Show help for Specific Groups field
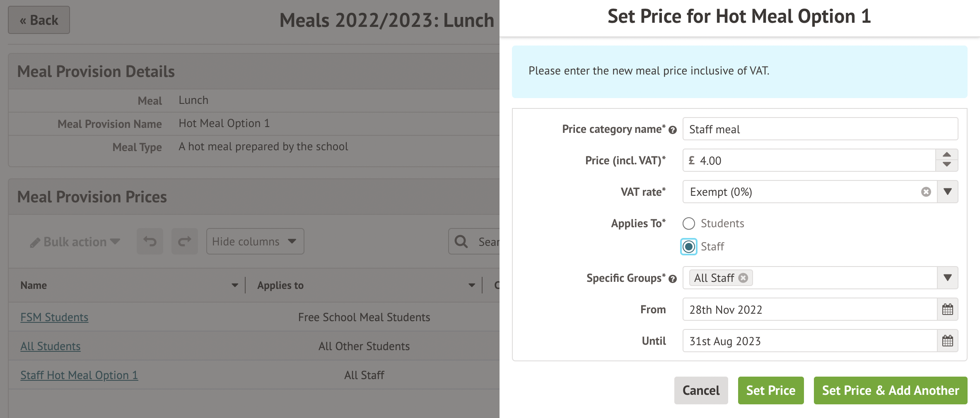This screenshot has height=418, width=980. 673,279
